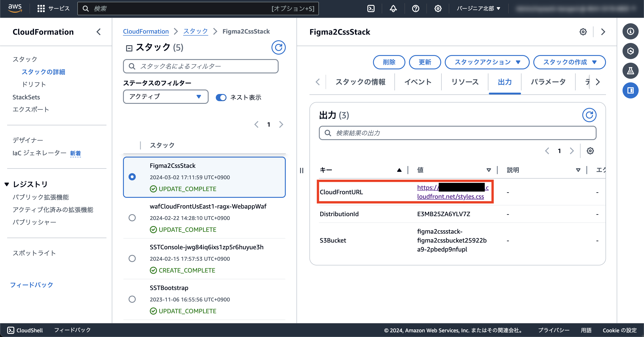Image resolution: width=644 pixels, height=337 pixels.
Task: Click the chevron beside Figma2CssStack title
Action: pyautogui.click(x=603, y=32)
